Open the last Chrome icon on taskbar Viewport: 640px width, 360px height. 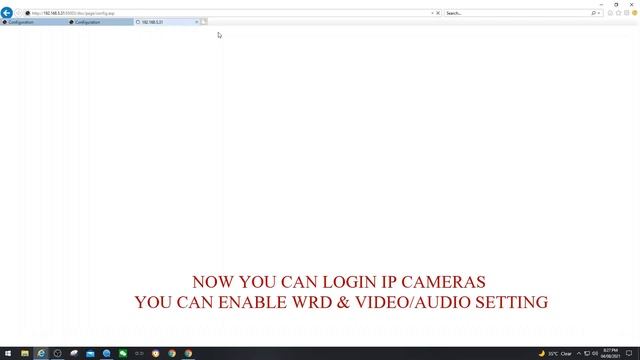click(x=188, y=353)
